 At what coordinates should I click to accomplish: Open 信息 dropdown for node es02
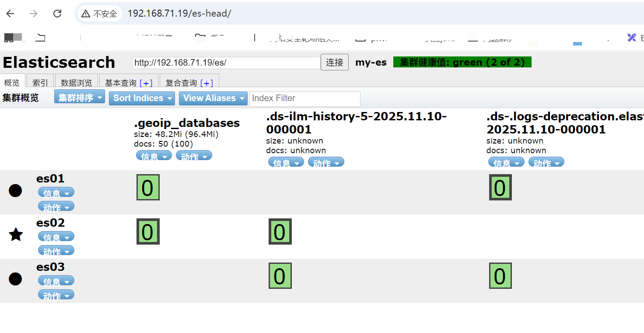(56, 237)
